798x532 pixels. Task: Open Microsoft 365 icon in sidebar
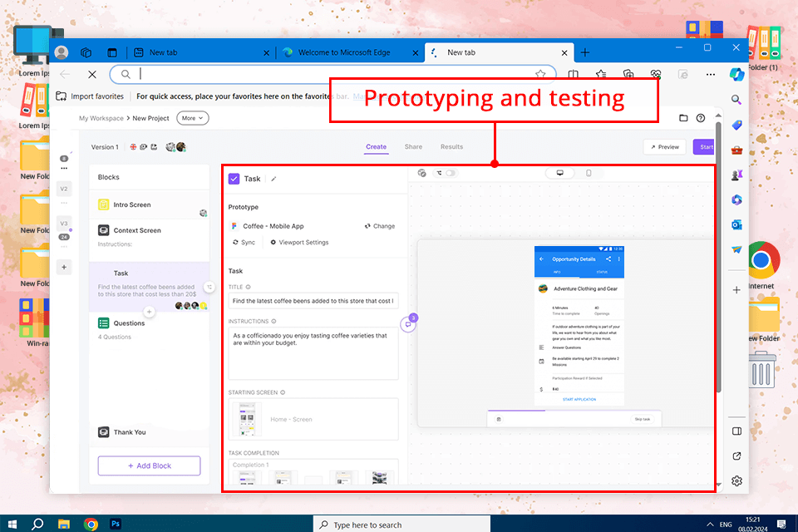coord(736,200)
